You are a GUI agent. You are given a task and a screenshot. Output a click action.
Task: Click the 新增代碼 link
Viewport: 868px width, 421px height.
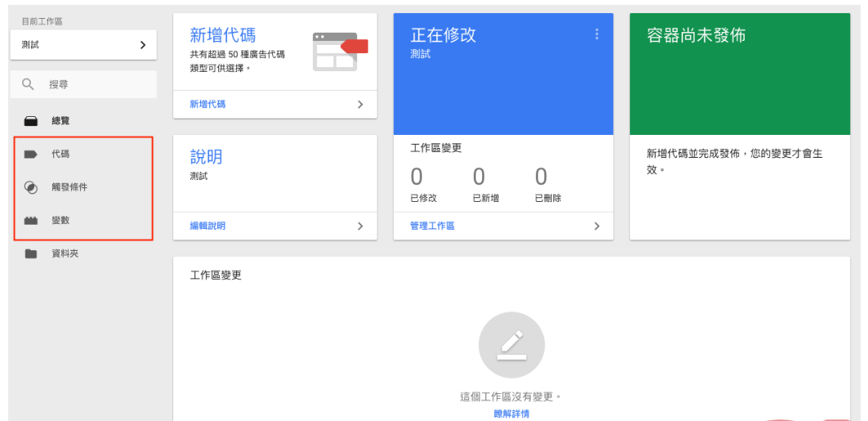[208, 105]
